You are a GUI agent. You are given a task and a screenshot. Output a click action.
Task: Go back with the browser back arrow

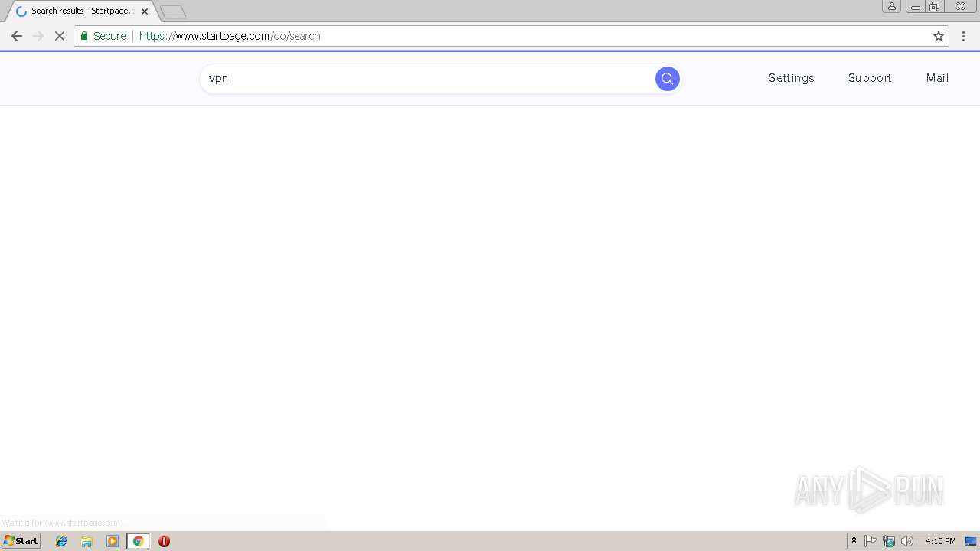(x=17, y=36)
